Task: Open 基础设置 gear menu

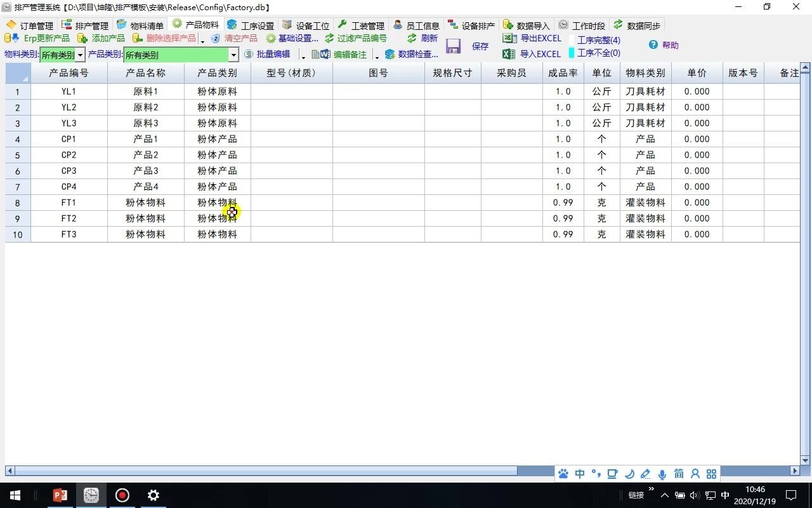Action: click(x=292, y=39)
